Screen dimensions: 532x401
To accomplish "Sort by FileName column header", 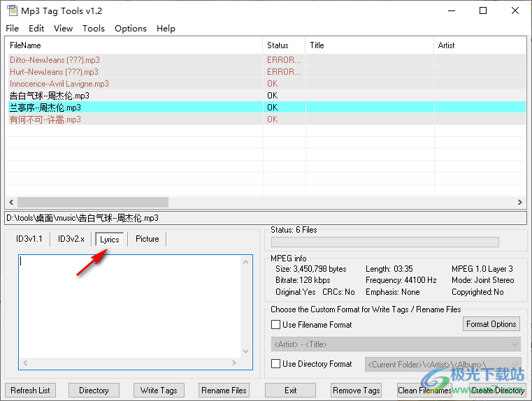I will click(x=134, y=45).
